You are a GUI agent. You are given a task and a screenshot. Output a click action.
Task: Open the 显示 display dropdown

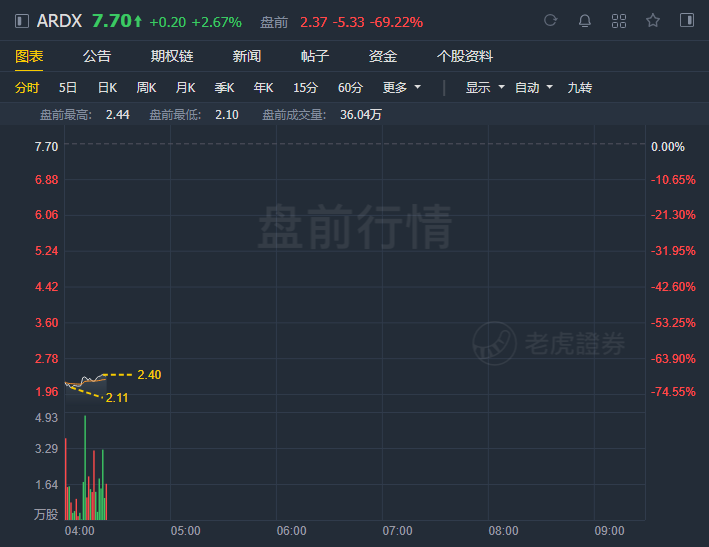pyautogui.click(x=485, y=87)
